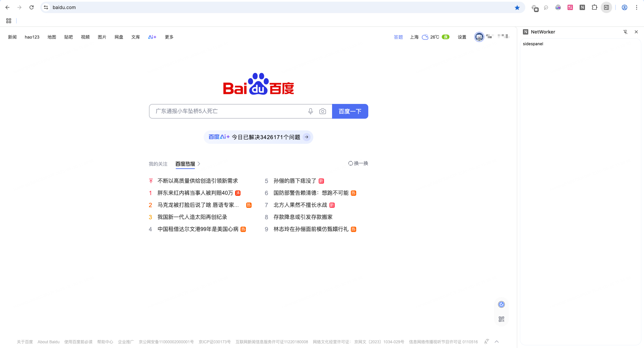Open hot topic 林志玲在孙俪面前模仿甄嬛行礼

point(311,229)
